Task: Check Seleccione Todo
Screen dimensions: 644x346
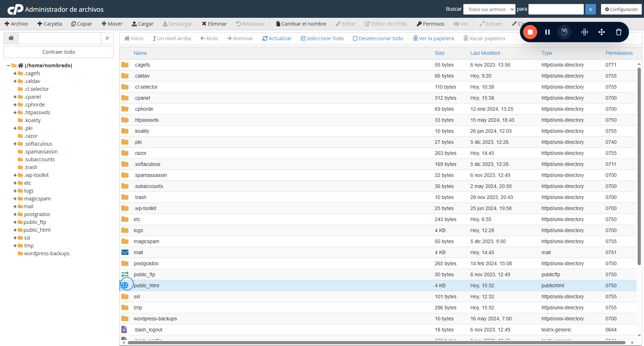Action: pos(322,38)
